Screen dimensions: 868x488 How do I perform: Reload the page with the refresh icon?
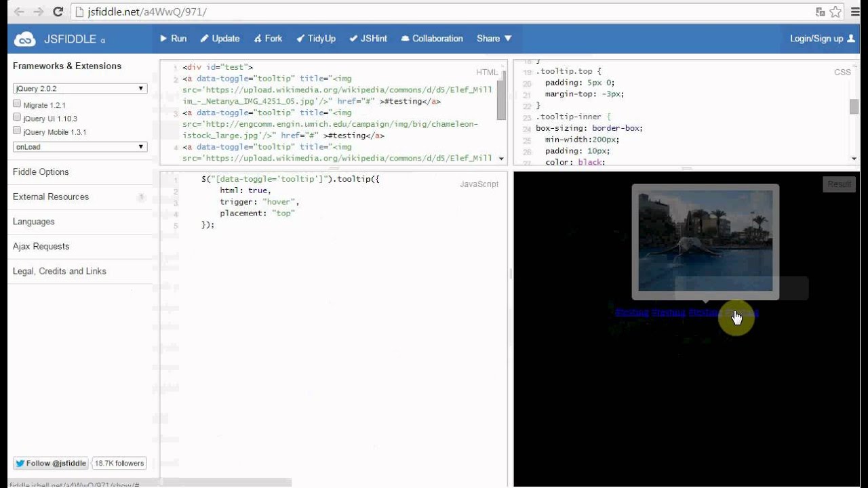pyautogui.click(x=58, y=12)
